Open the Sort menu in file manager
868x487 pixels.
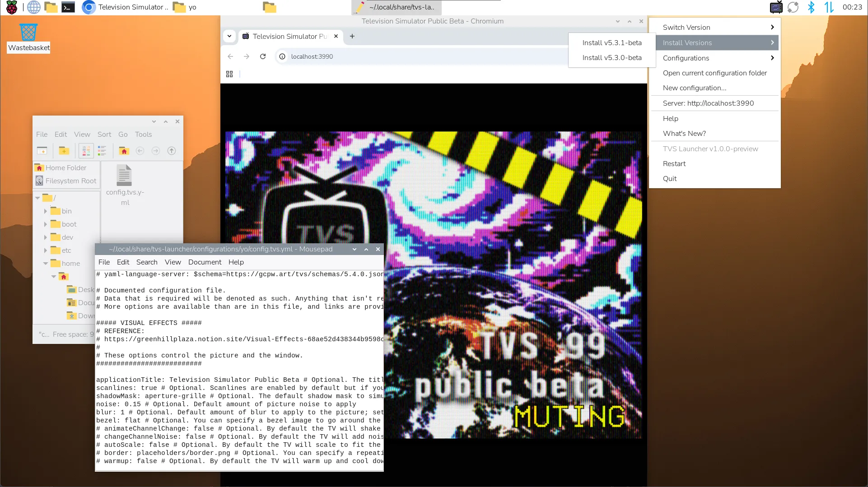coord(104,134)
